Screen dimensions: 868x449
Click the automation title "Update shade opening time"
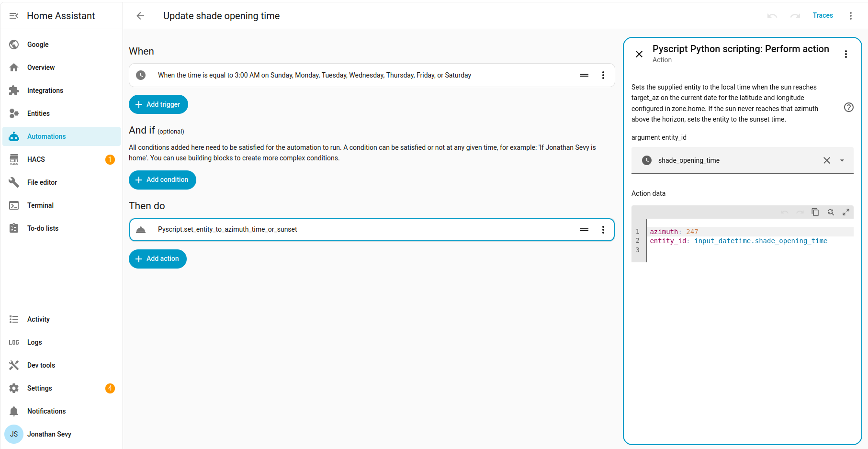click(x=221, y=16)
